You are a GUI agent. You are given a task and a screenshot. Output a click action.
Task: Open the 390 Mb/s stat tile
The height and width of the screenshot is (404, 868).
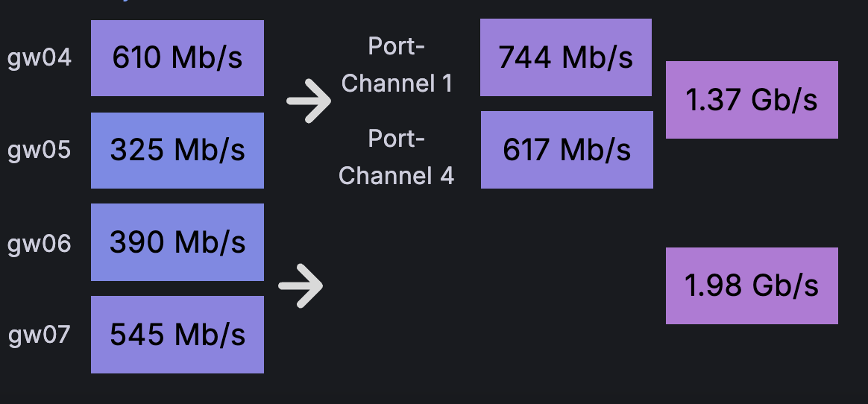(177, 242)
